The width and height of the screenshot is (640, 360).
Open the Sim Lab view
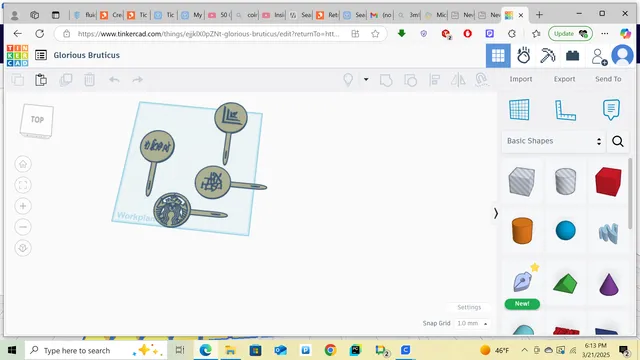coord(523,56)
